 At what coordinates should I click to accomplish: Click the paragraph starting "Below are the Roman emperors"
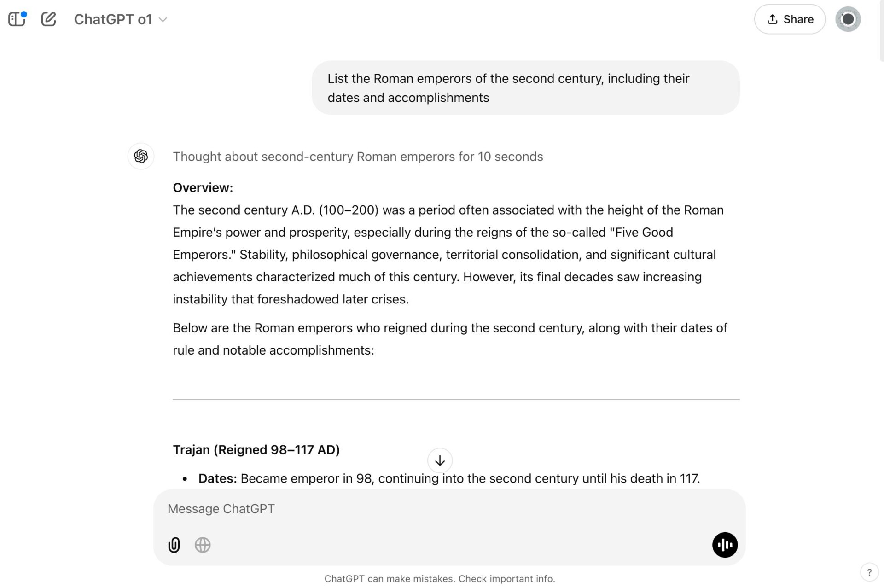click(x=449, y=339)
